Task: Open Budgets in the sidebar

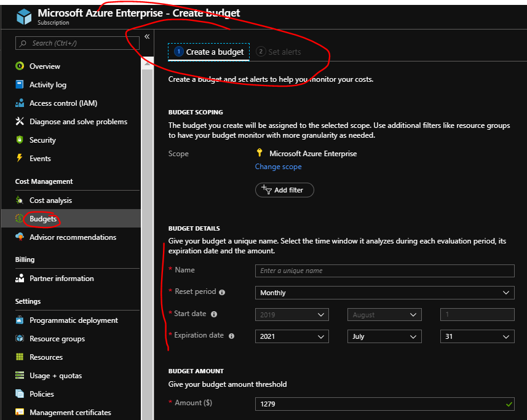Action: 43,219
